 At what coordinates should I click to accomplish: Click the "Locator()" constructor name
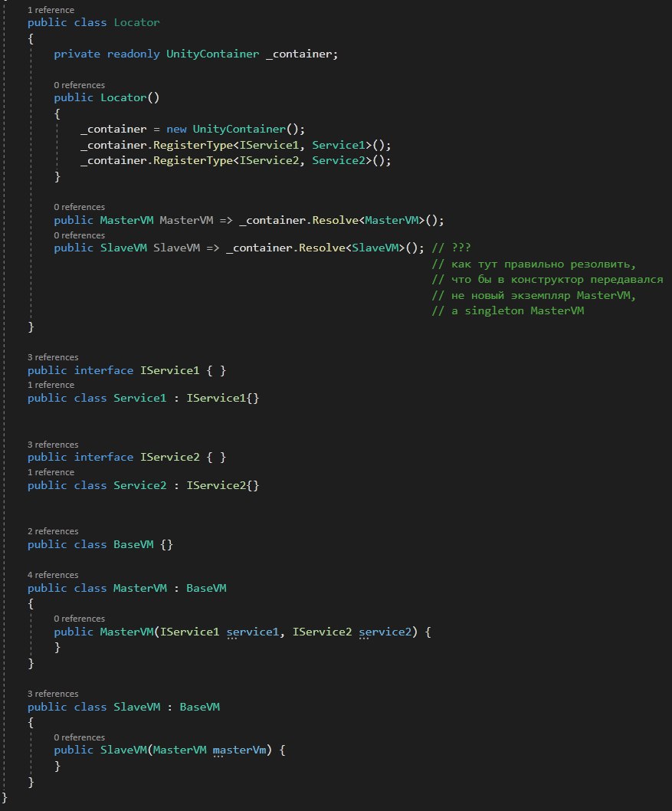tap(129, 98)
